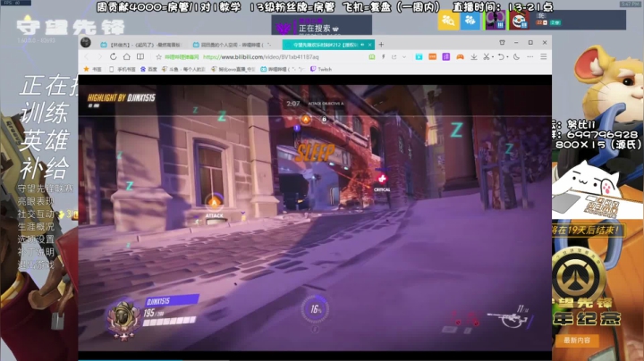
Task: Open the cyan video extension icon
Action: point(419,57)
